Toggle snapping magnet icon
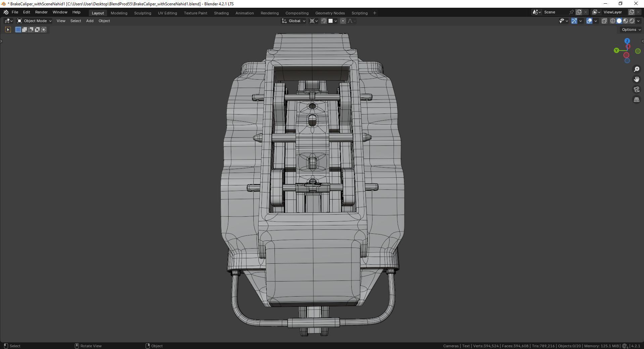644x349 pixels. point(324,21)
